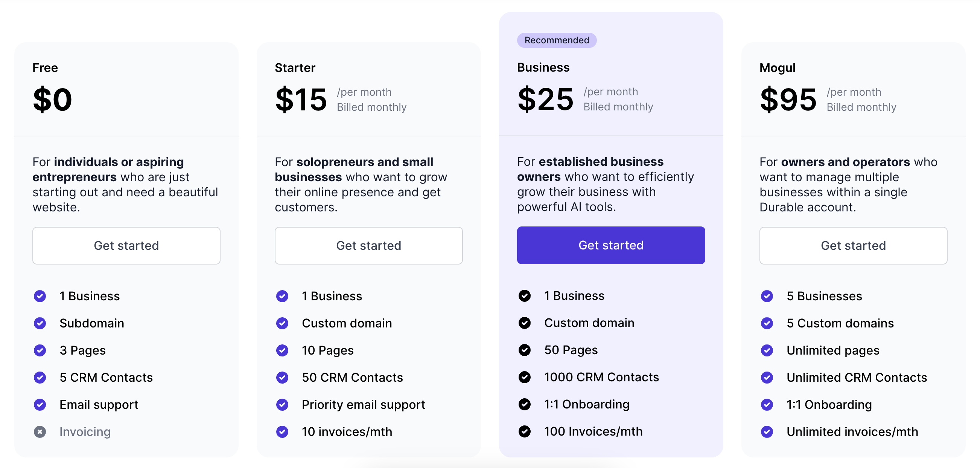Click the Recommended badge on Business plan
The image size is (980, 468).
click(556, 40)
